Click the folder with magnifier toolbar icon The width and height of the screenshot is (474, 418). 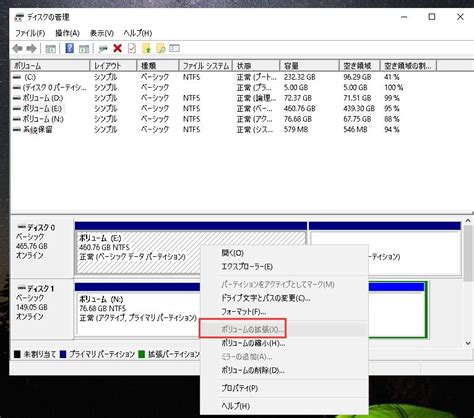click(x=161, y=49)
